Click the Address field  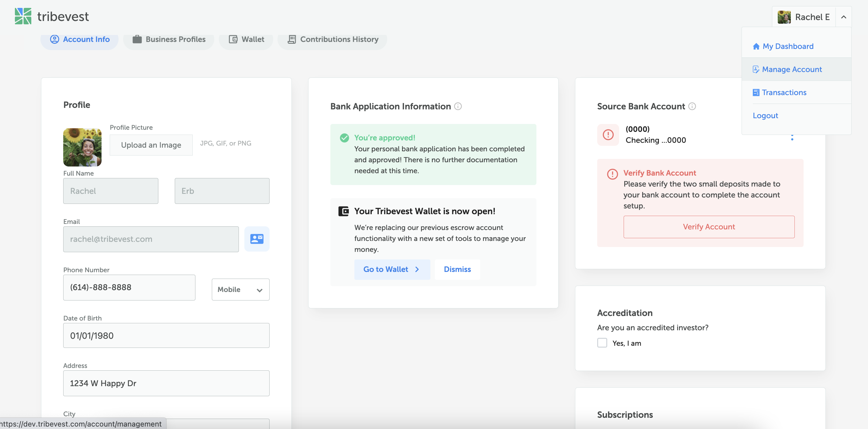click(167, 383)
